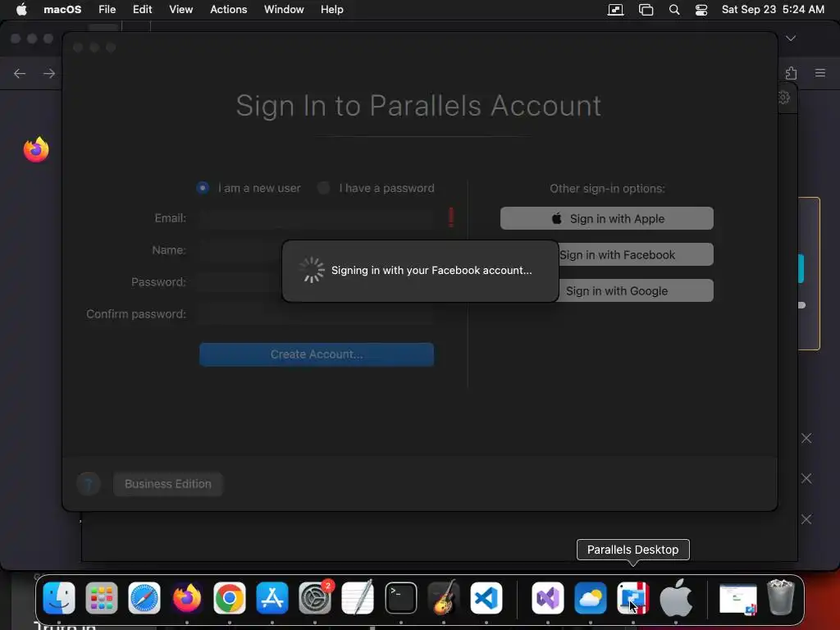Click 'Signing in with your Facebook account...' message
This screenshot has width=840, height=630.
(x=431, y=271)
